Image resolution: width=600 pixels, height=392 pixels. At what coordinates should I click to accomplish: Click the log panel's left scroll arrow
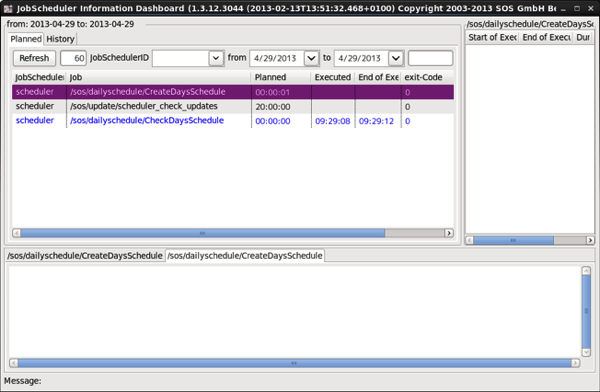13,363
